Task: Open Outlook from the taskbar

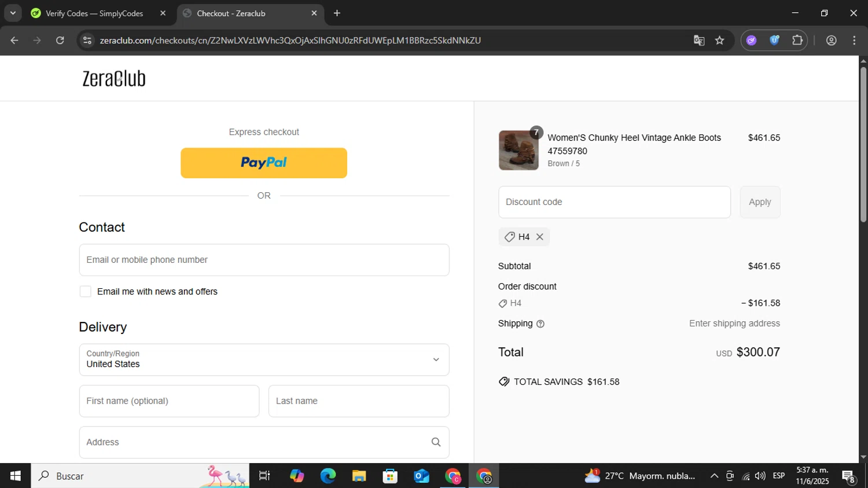Action: pyautogui.click(x=422, y=476)
